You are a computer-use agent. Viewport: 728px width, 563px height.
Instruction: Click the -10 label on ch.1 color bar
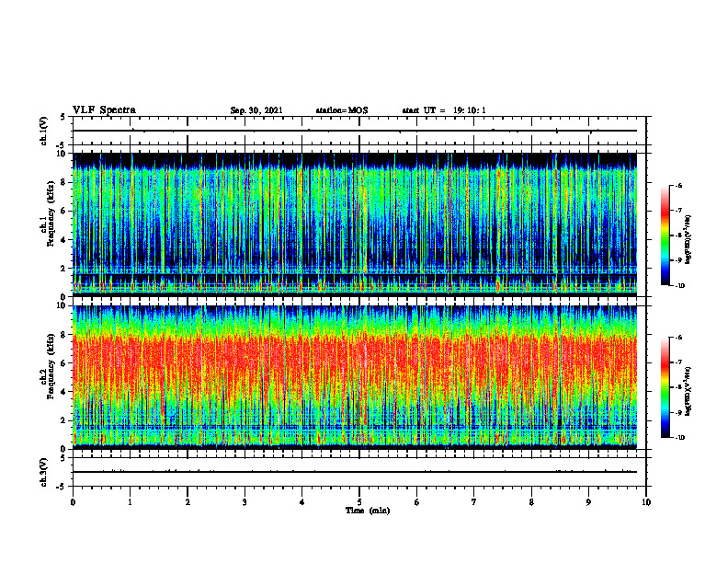[679, 286]
